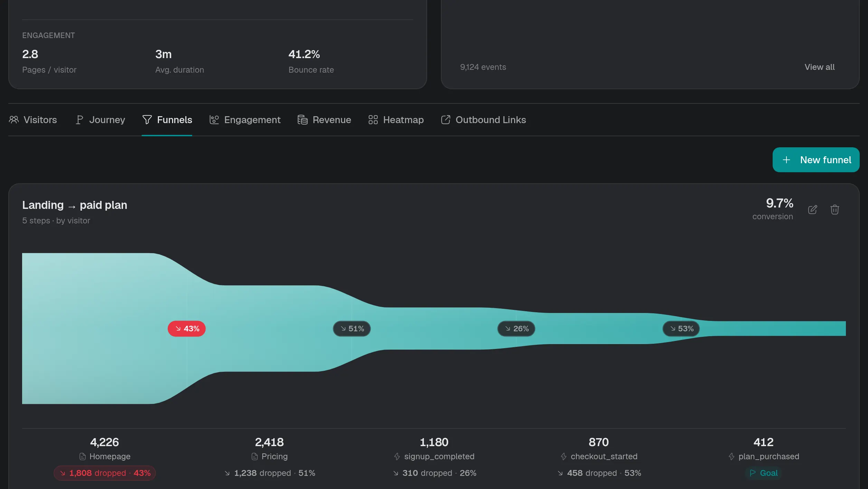Click the Engagement chart icon
Image resolution: width=868 pixels, height=489 pixels.
coord(214,120)
